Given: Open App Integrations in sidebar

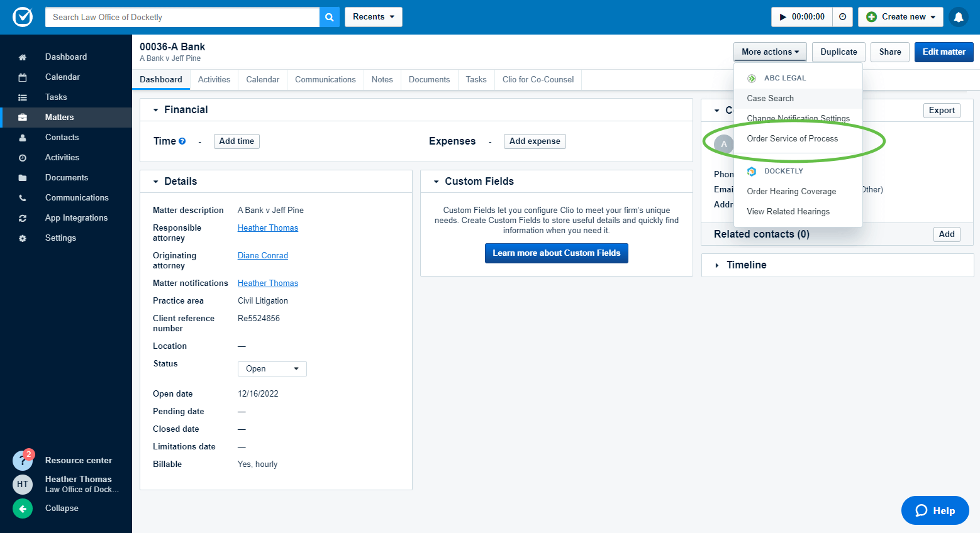Looking at the screenshot, I should click(x=76, y=218).
